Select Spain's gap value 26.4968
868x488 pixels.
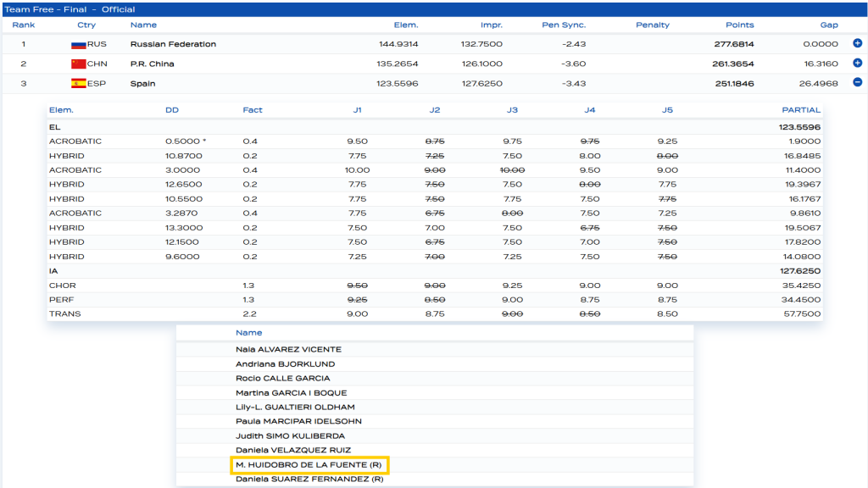(818, 84)
